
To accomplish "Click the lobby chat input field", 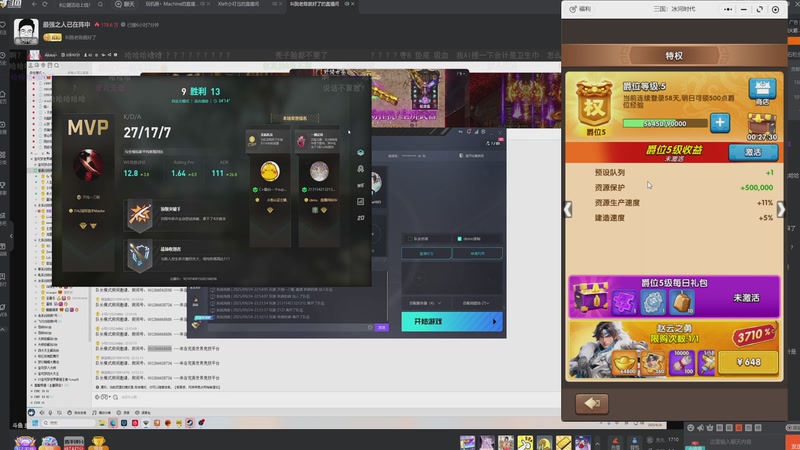I will point(290,328).
